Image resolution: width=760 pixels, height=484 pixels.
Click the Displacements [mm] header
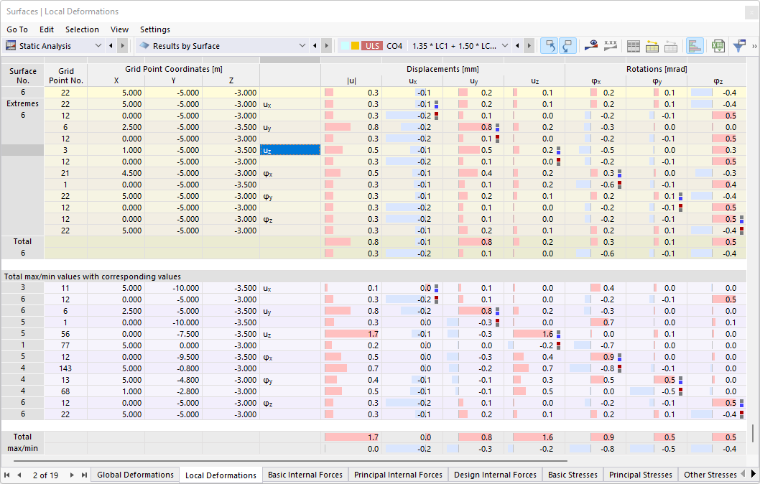443,69
